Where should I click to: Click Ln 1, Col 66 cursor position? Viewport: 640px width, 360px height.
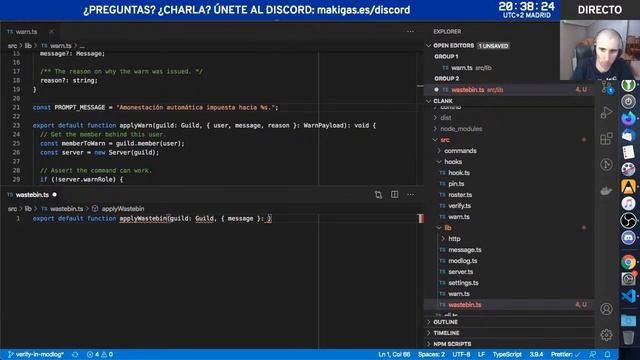[x=394, y=355]
